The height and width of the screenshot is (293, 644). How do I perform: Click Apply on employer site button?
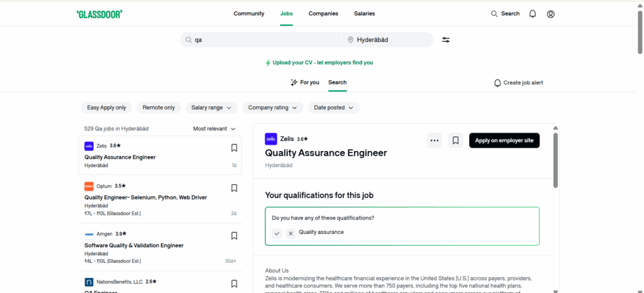pyautogui.click(x=504, y=141)
